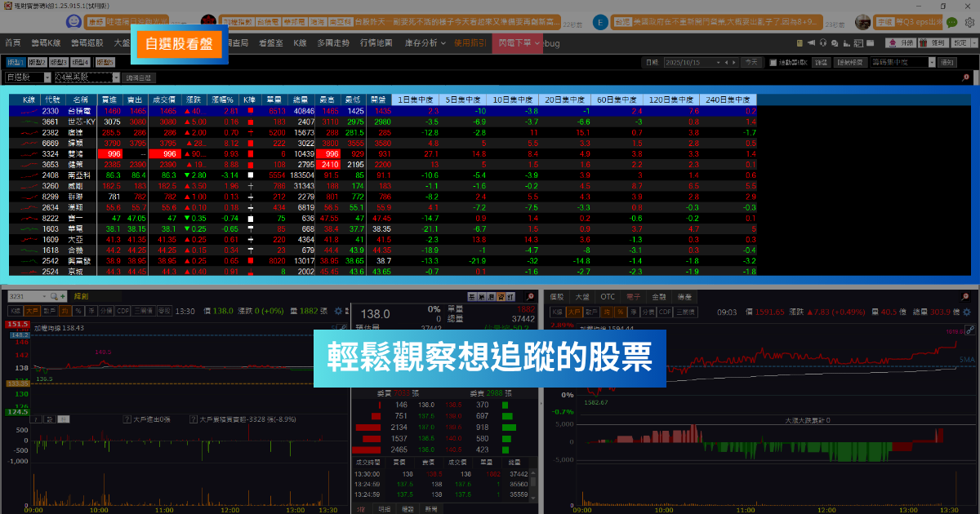Open the 籌碼K線 menu item
This screenshot has height=514, width=980.
[x=45, y=42]
